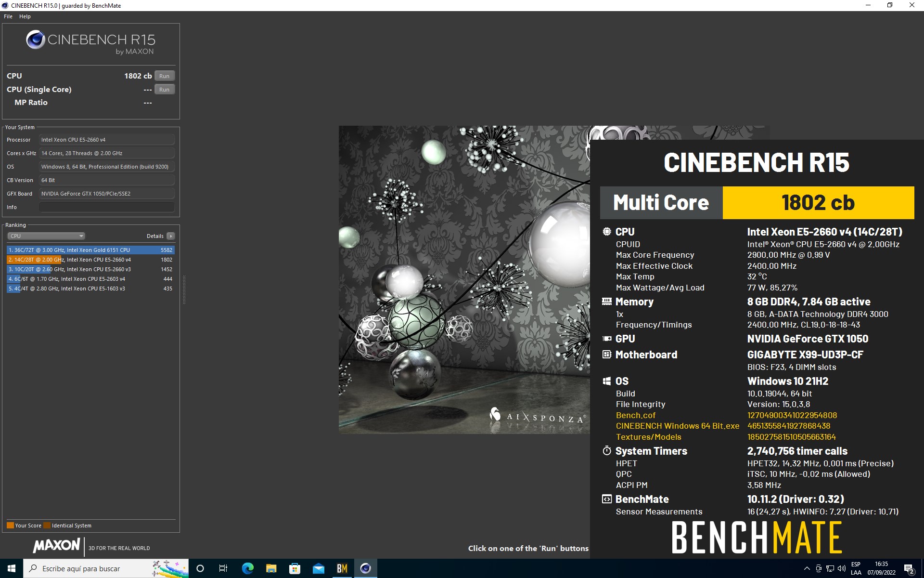Click the 1802 cb Multi Core score
This screenshot has width=924, height=578.
818,203
